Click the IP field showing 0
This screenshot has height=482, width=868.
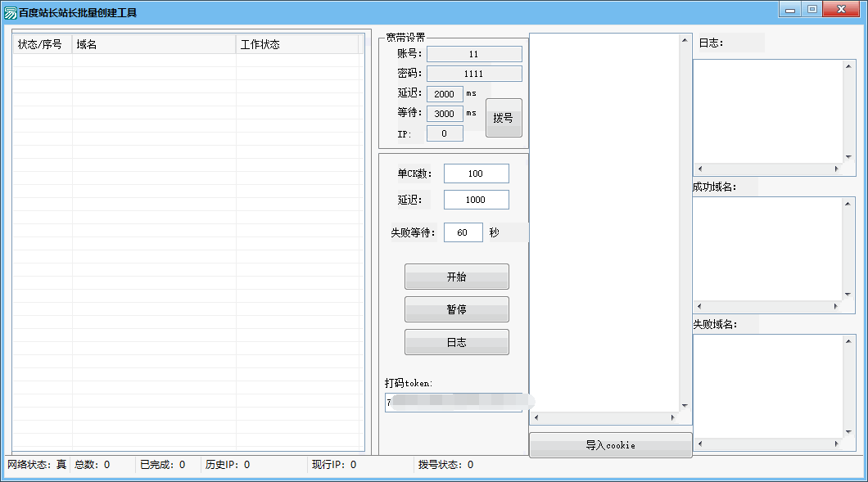[445, 133]
